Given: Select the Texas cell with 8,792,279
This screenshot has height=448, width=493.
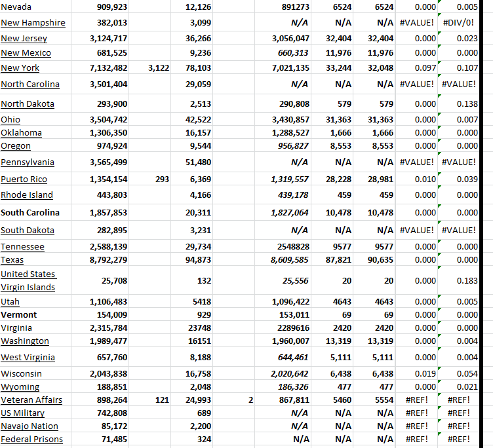Looking at the screenshot, I should point(109,260).
